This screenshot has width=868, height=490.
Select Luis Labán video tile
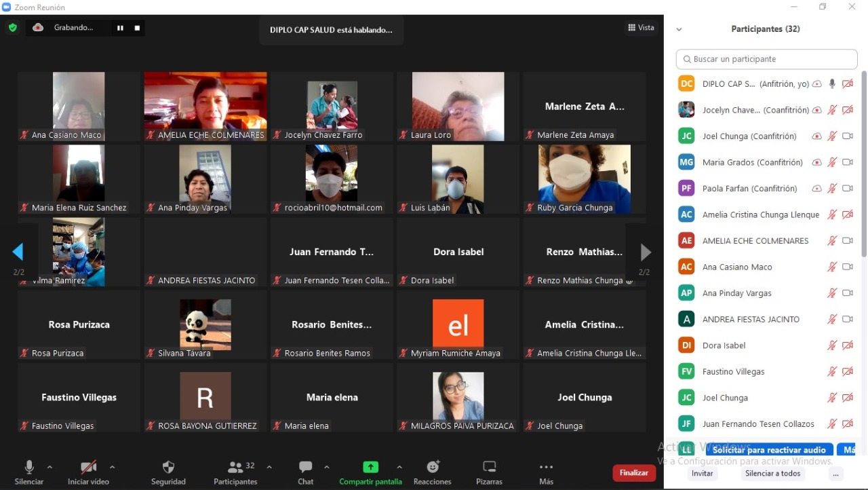coord(458,179)
